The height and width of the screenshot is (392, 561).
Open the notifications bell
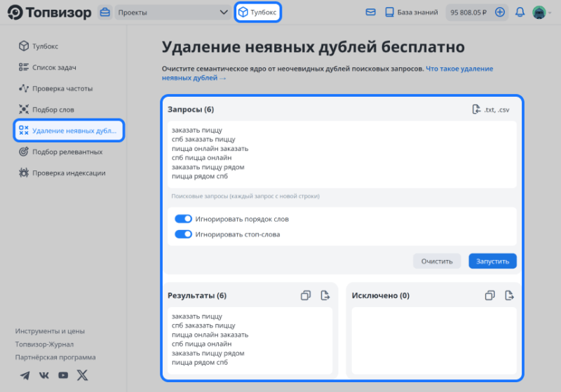(520, 12)
